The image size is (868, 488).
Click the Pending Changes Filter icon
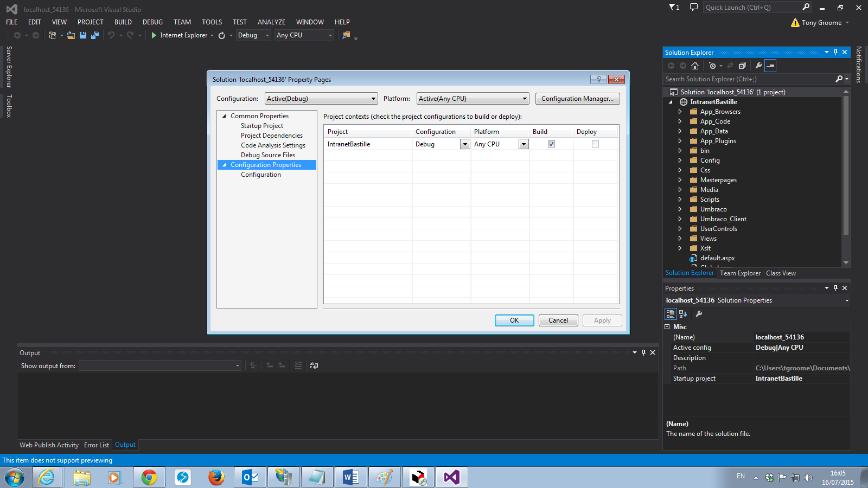pos(712,66)
